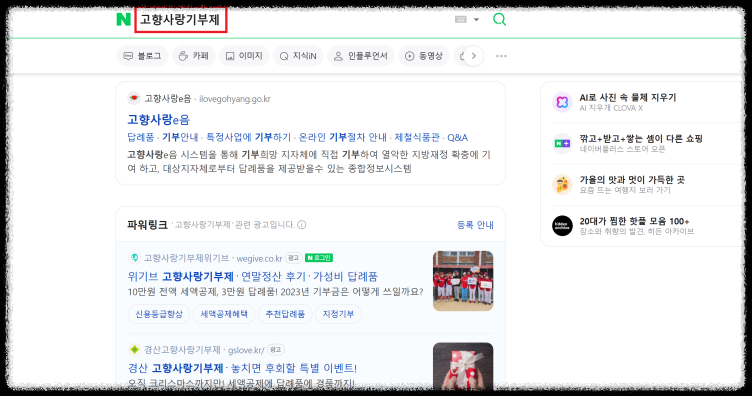This screenshot has width=752, height=396.
Task: Open the ilovegohyang.go.kr URL text
Action: (235, 99)
